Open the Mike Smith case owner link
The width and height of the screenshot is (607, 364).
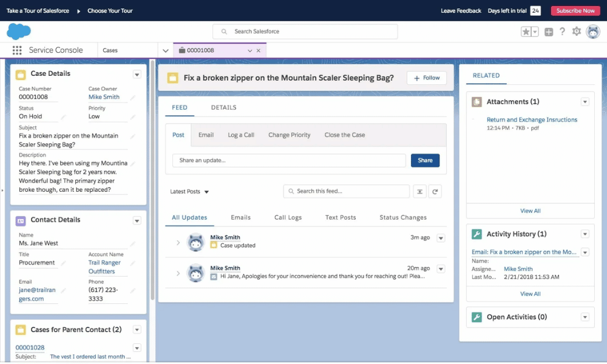104,97
